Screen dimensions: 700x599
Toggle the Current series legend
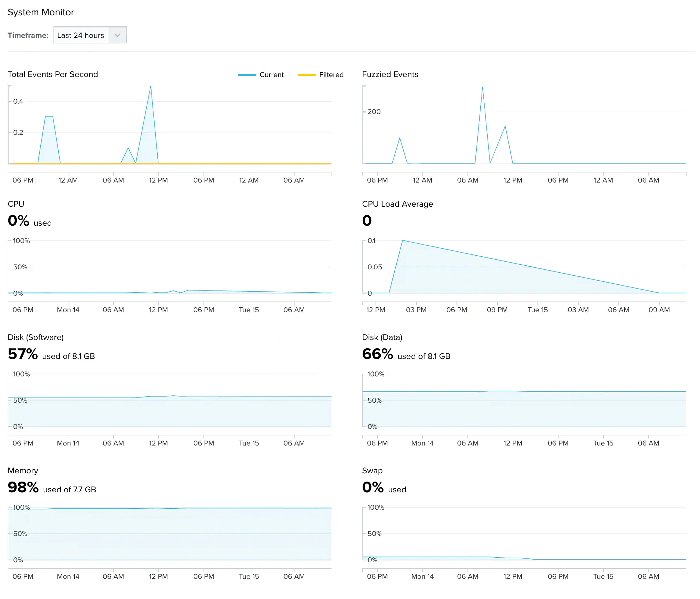click(271, 75)
